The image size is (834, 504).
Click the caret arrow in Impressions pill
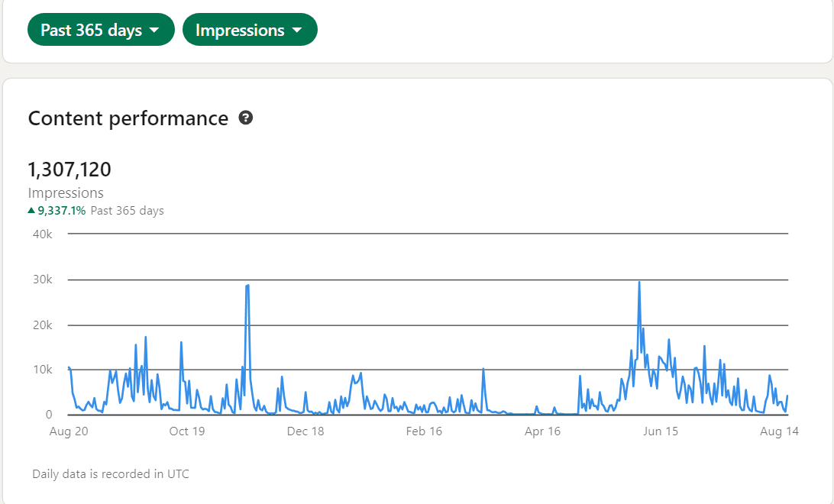pyautogui.click(x=297, y=31)
